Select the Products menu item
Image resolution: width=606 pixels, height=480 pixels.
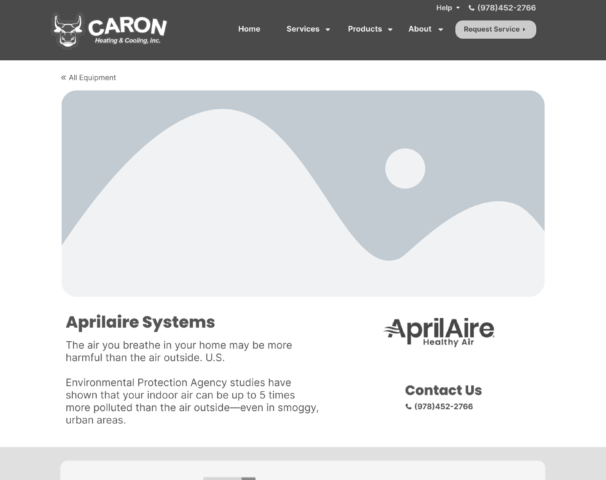click(x=364, y=29)
